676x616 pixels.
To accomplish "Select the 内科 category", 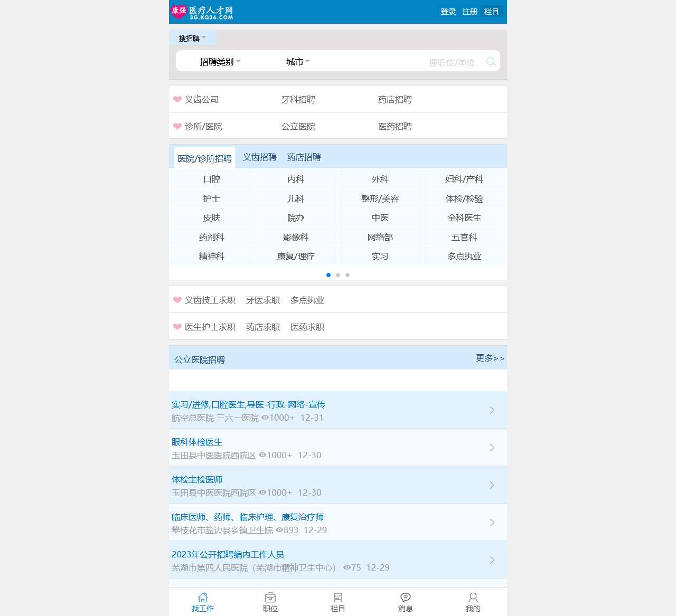I will [296, 179].
